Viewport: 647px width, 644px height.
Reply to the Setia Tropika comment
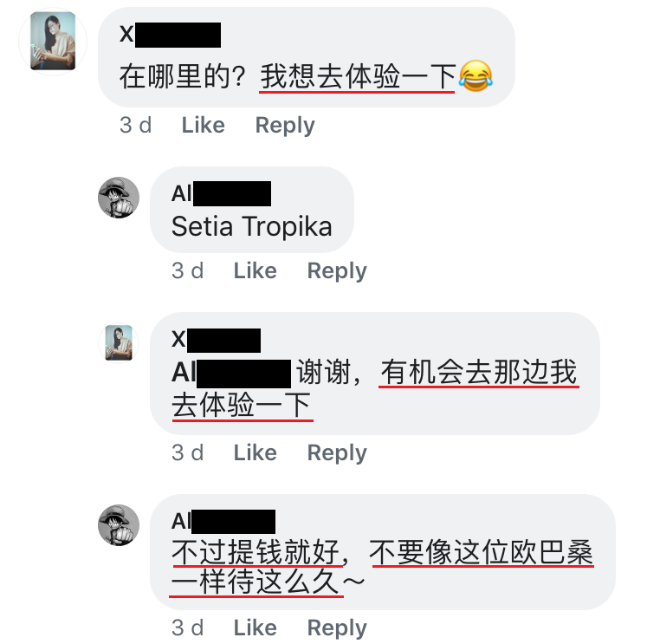point(337,270)
